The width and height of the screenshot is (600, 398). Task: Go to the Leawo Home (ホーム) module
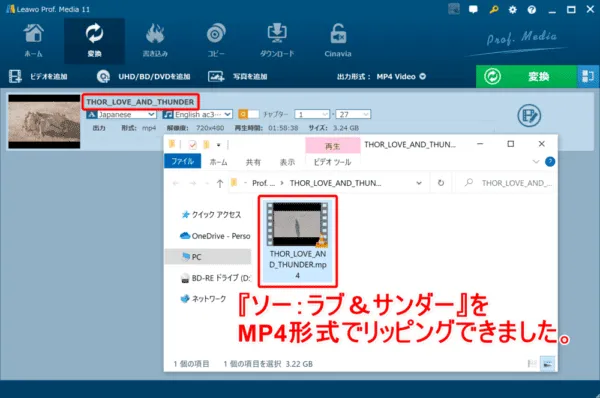(33, 41)
